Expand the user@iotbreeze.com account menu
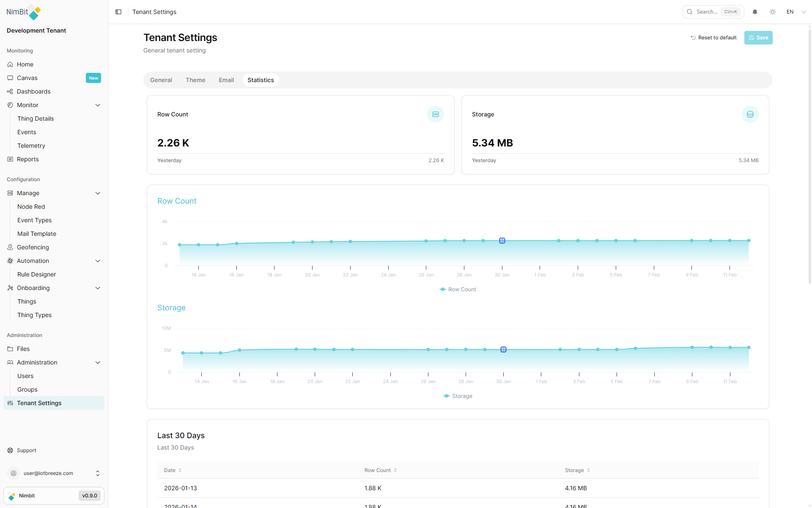The image size is (812, 508). 97,473
